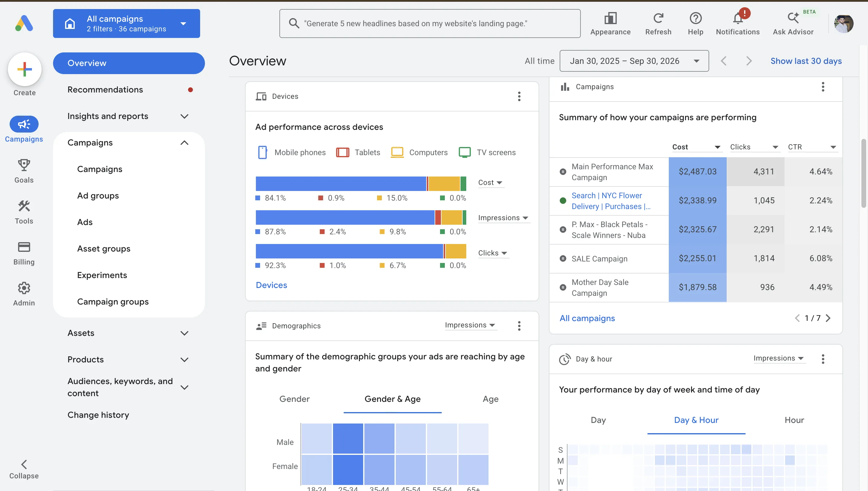
Task: Open Devices card three-dot menu
Action: (x=519, y=96)
